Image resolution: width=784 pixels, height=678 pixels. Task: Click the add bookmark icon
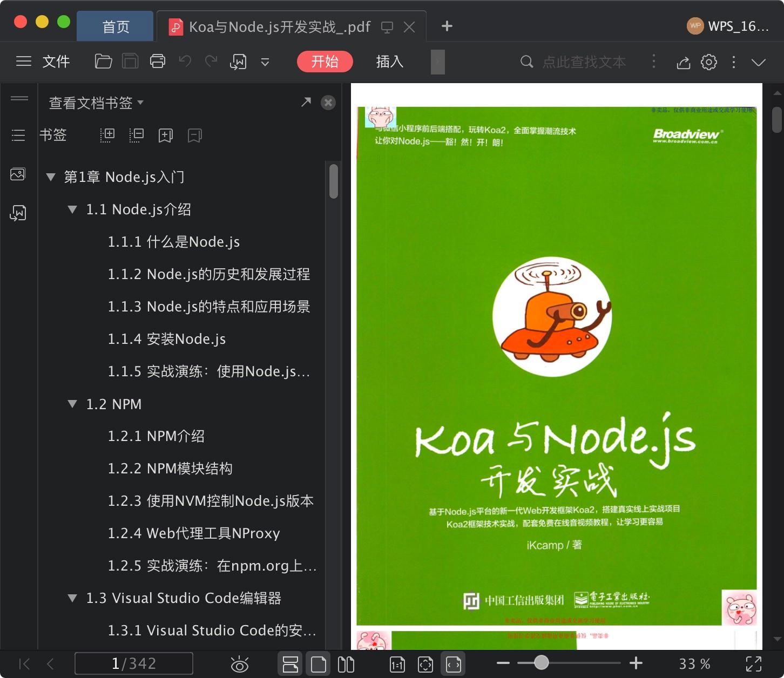coord(166,135)
